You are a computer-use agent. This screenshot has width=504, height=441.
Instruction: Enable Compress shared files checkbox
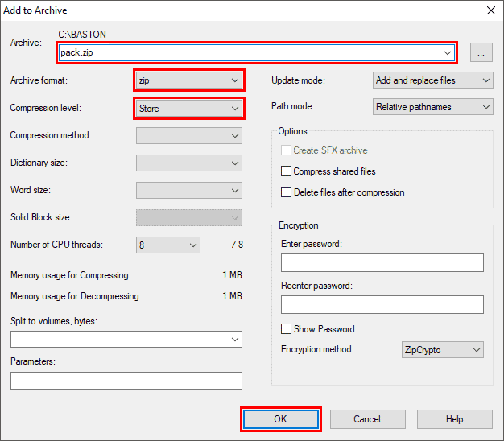pyautogui.click(x=286, y=171)
